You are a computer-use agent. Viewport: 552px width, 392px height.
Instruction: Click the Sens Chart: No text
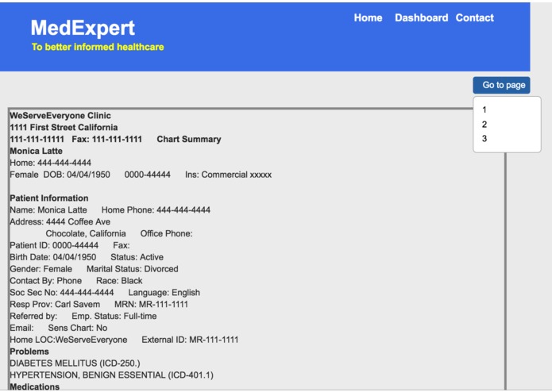point(78,328)
